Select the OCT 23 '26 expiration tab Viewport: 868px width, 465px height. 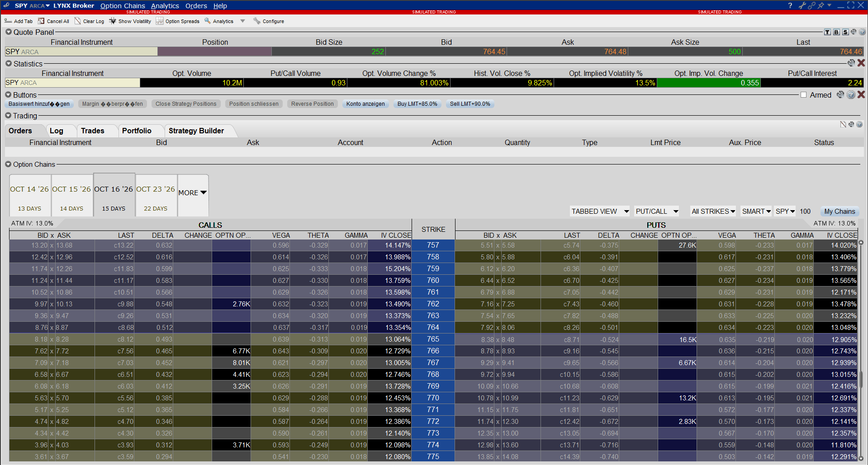(x=156, y=195)
